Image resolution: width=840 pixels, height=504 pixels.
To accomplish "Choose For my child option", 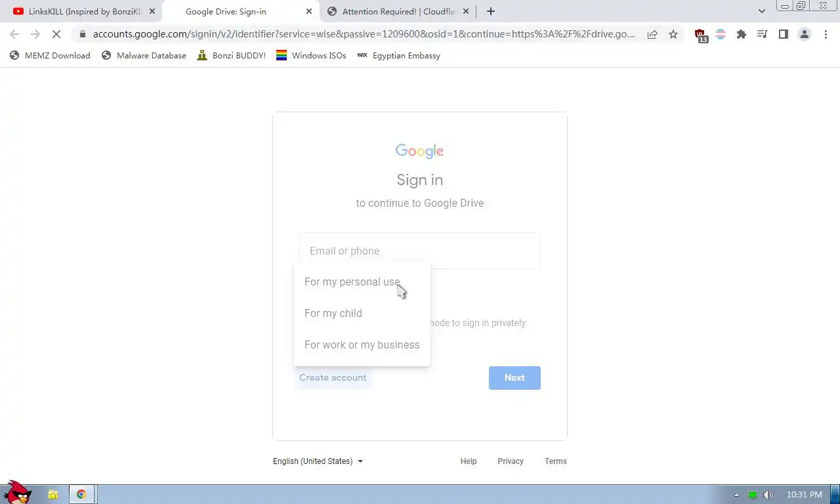I will (x=362, y=313).
